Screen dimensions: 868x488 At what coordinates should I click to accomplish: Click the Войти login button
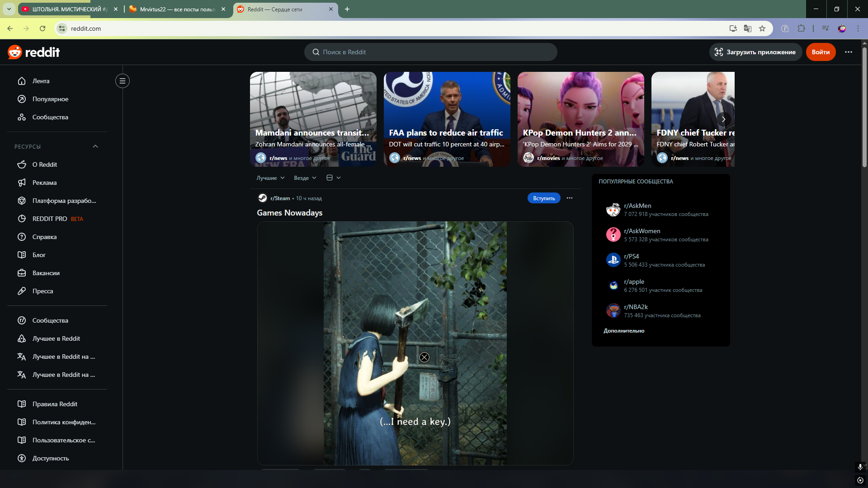pos(820,52)
